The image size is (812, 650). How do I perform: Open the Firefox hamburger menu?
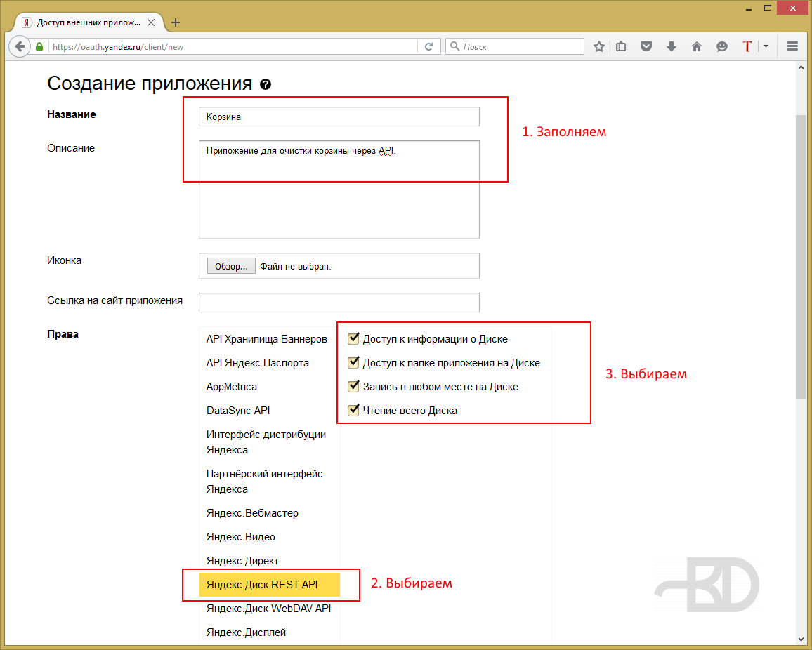tap(792, 46)
